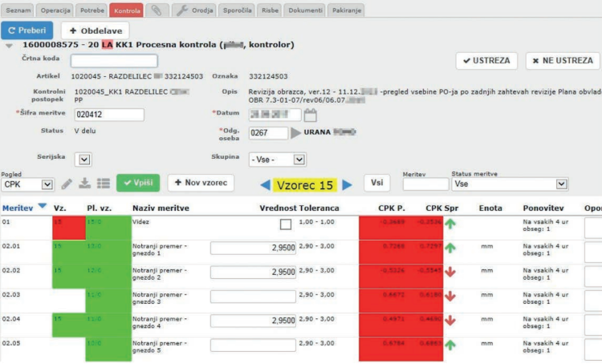The height and width of the screenshot is (364, 602).
Task: Go to next sample with right arrow
Action: coord(347,185)
